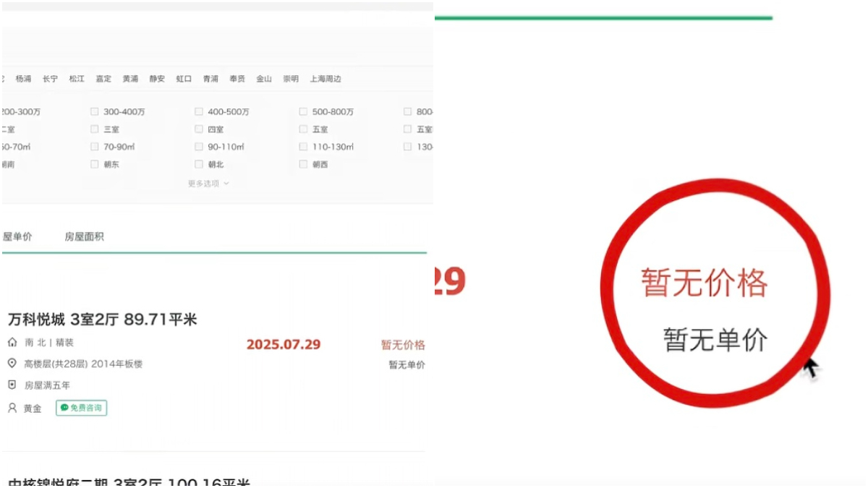Click the shield icon beside 房屋满五年
This screenshot has height=488, width=868.
point(12,385)
